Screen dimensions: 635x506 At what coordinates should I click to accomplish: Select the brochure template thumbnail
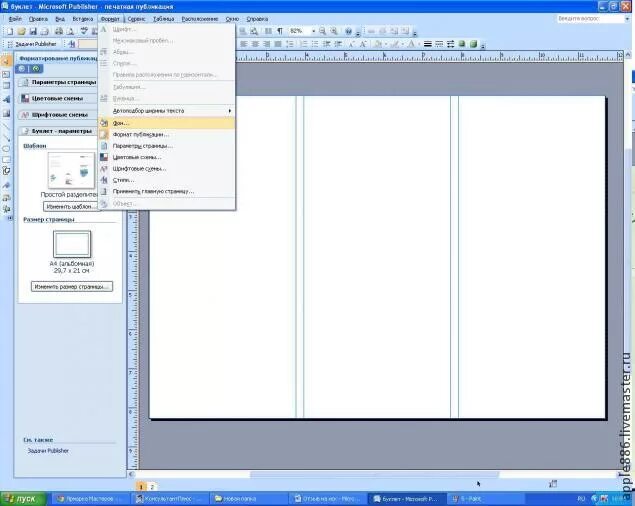[x=71, y=171]
